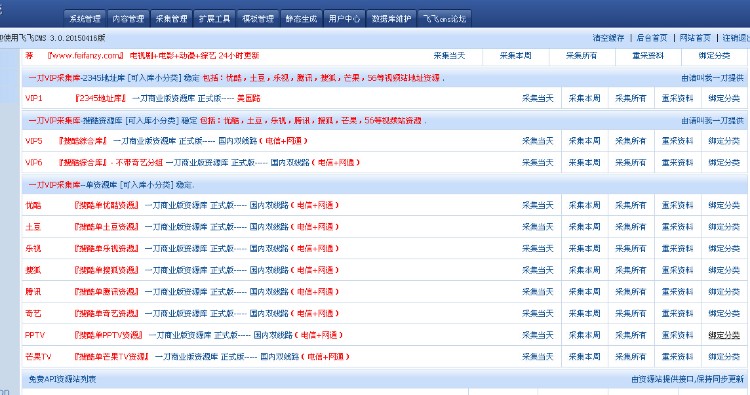Click 采集所有 in the 土豆 row
The image size is (750, 395).
point(630,227)
